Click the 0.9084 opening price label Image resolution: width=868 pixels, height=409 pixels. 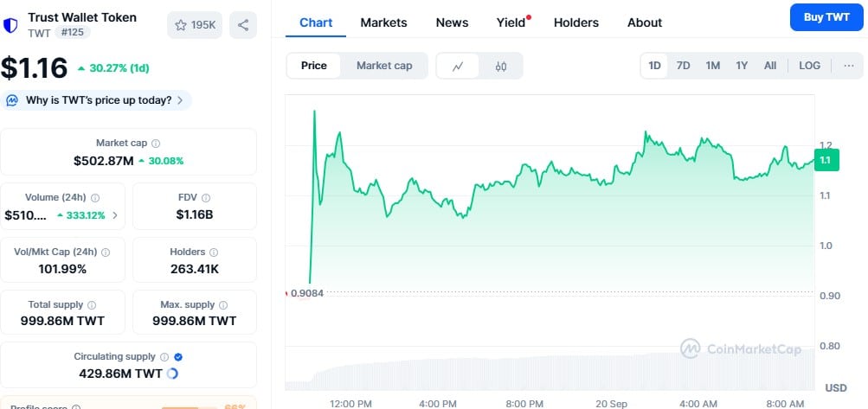click(x=307, y=293)
